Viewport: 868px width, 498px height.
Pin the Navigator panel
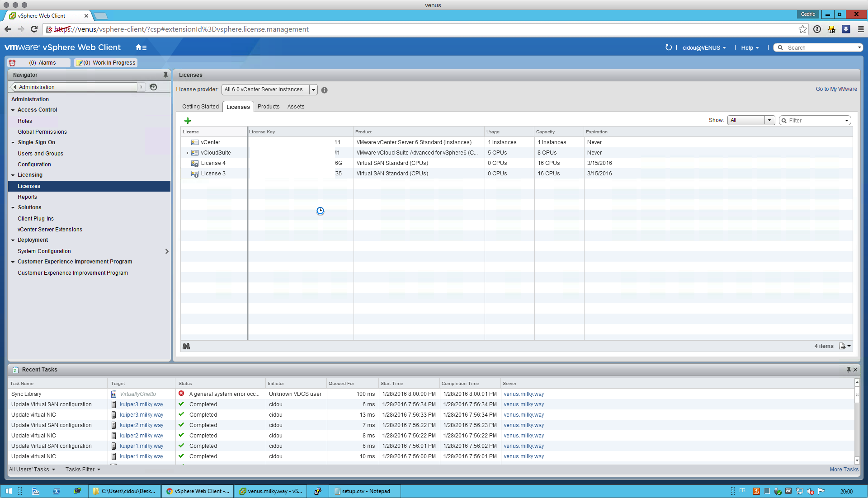[x=165, y=75]
